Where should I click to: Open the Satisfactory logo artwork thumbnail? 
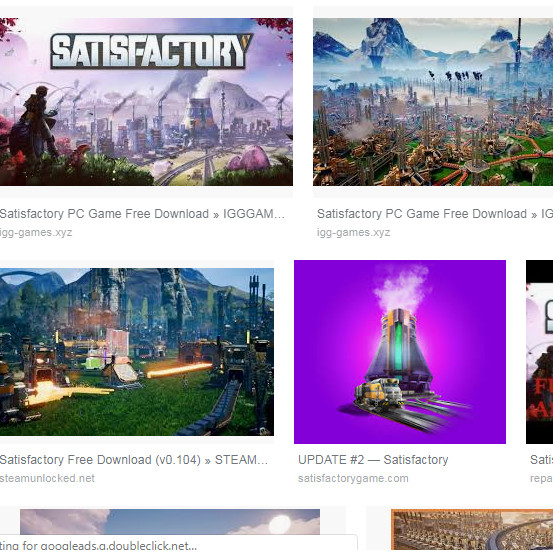click(x=146, y=102)
